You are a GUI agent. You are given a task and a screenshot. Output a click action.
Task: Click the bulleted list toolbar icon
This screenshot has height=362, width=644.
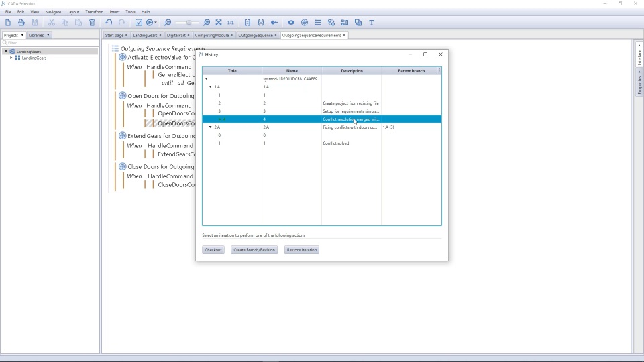(x=318, y=23)
